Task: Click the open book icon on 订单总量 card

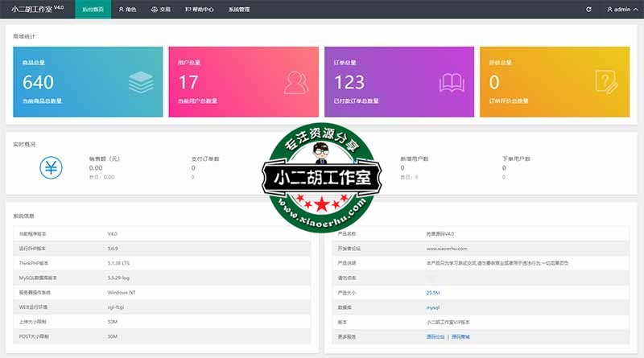Action: (x=451, y=81)
